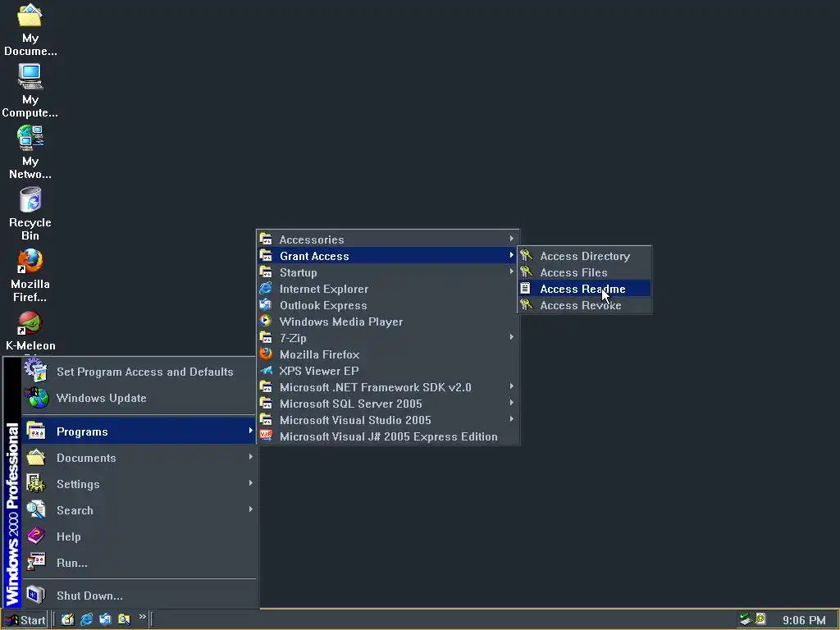Image resolution: width=840 pixels, height=630 pixels.
Task: Click the Run icon in Start menu
Action: [x=36, y=563]
